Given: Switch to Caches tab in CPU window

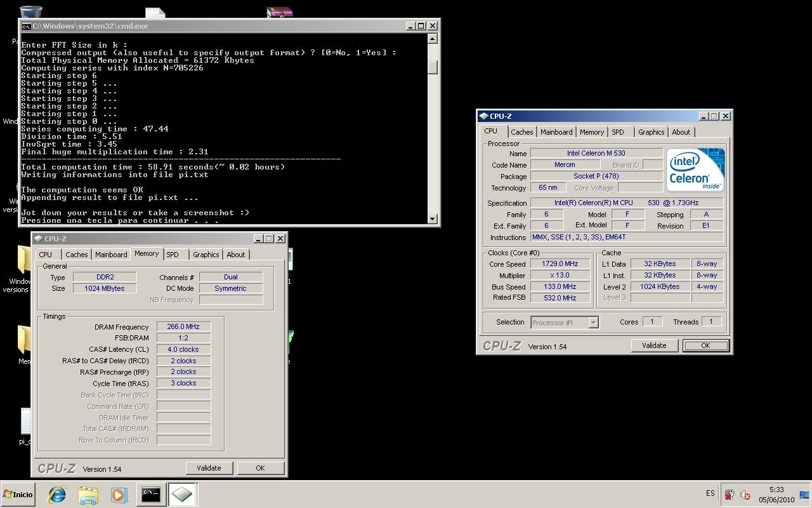Looking at the screenshot, I should click(x=522, y=132).
